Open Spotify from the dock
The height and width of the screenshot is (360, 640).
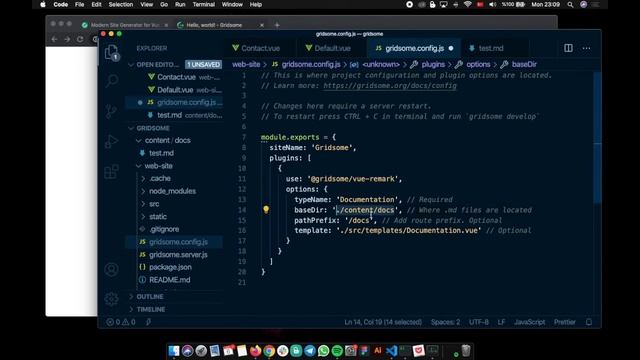pyautogui.click(x=337, y=351)
